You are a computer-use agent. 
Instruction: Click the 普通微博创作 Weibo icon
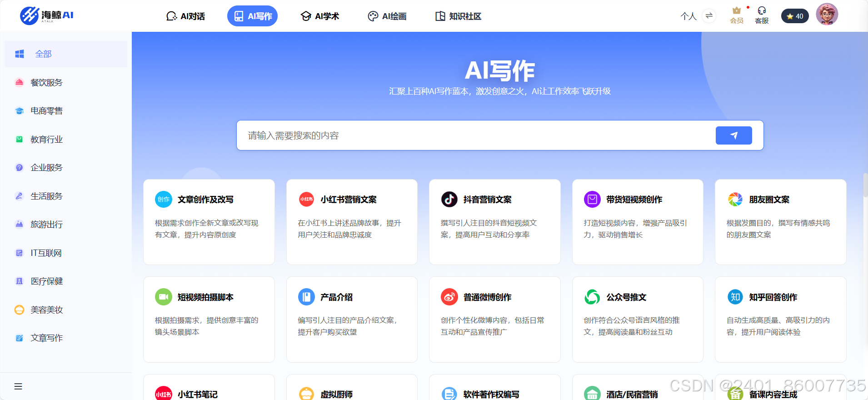[x=449, y=297]
